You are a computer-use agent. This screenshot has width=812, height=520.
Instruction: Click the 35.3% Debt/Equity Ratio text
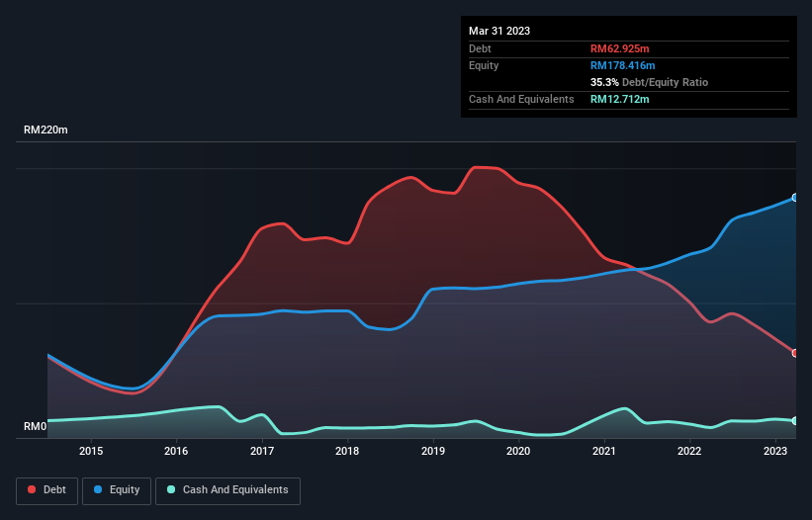click(x=649, y=82)
